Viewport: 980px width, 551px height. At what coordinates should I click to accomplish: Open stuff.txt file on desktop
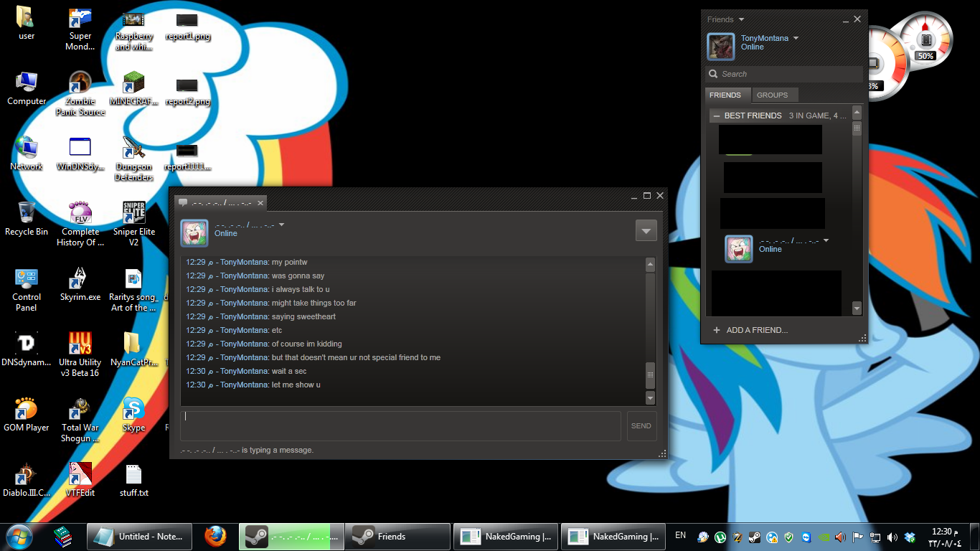[133, 479]
